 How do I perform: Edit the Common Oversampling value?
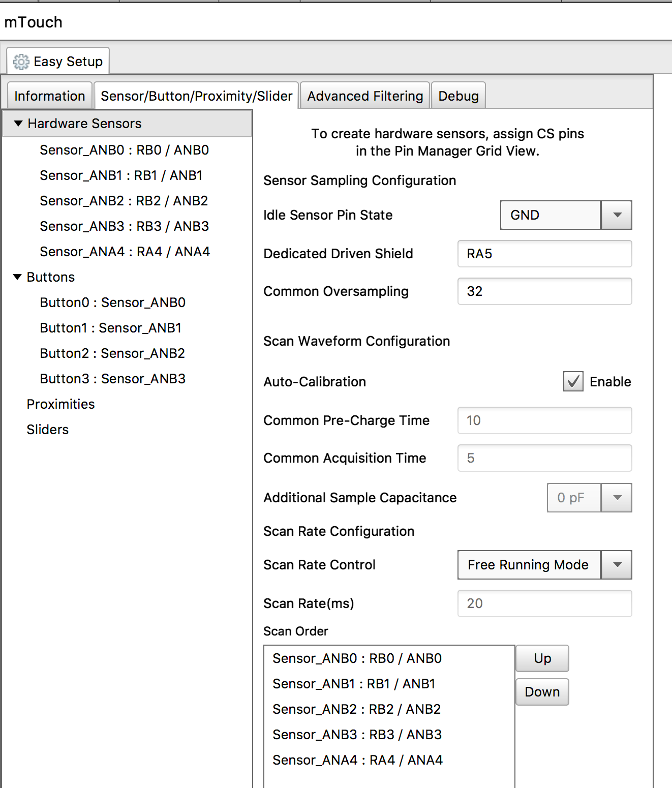click(544, 291)
